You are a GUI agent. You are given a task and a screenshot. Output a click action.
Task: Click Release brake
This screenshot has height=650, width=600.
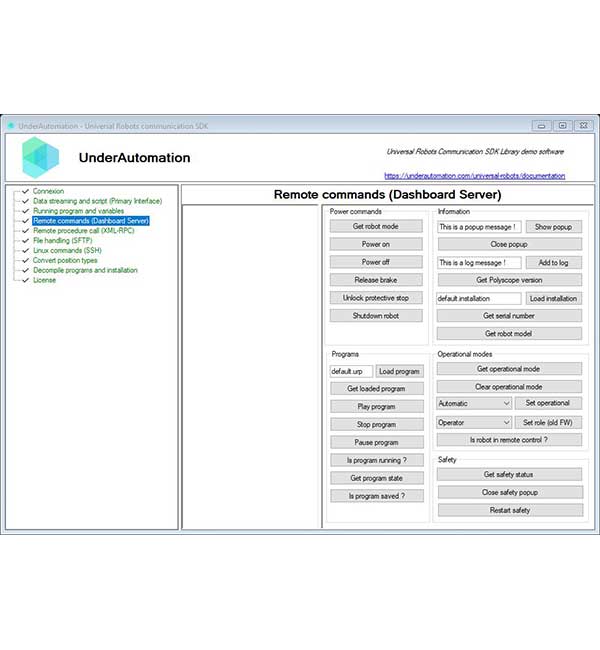pyautogui.click(x=376, y=280)
